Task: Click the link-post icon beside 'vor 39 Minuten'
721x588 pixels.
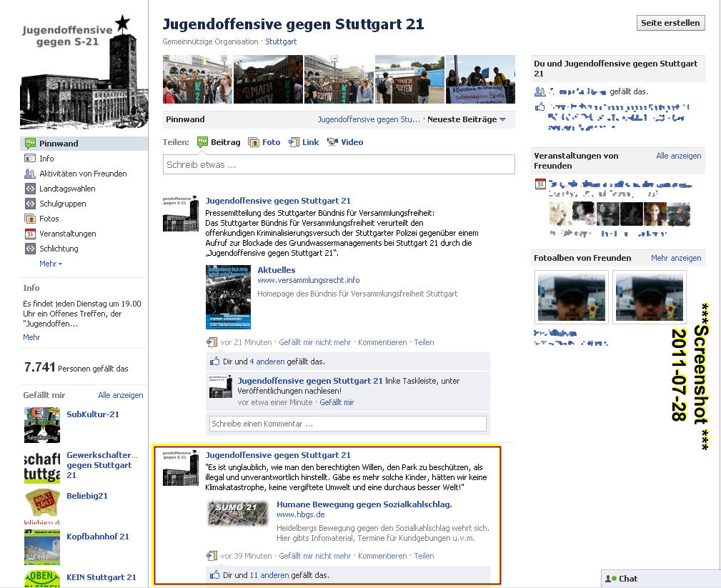Action: coord(212,556)
